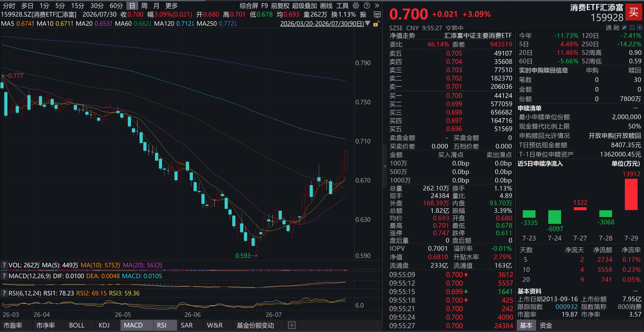This screenshot has height=332, width=644.
Task: Click the red 买 buy button
Action: coord(634,12)
